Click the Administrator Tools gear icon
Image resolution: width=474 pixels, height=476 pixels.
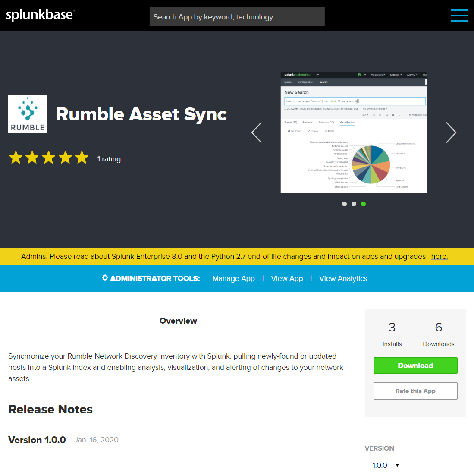point(104,278)
